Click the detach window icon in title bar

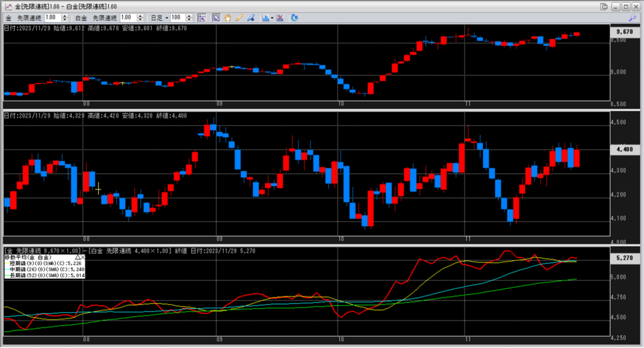(x=604, y=6)
